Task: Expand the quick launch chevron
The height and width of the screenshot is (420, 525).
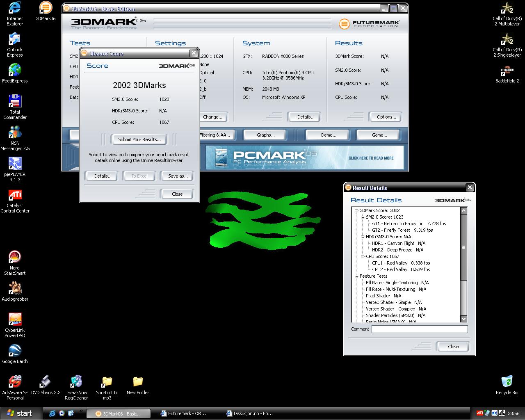Action: pyautogui.click(x=81, y=411)
